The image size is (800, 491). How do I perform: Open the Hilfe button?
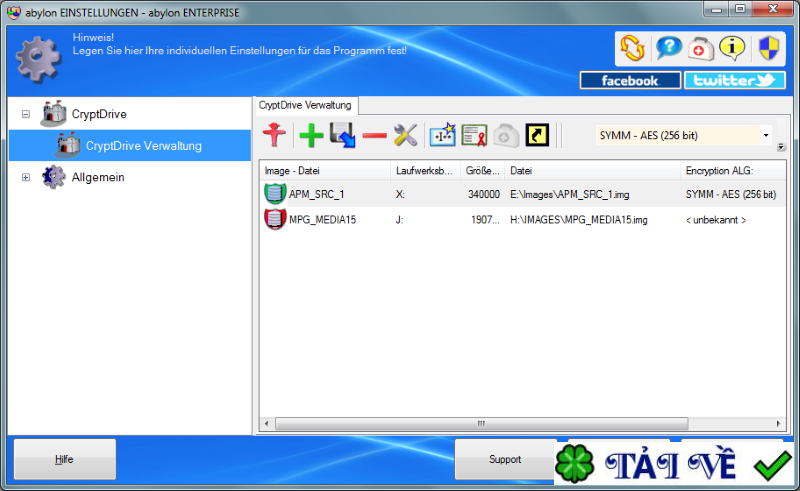pyautogui.click(x=65, y=459)
